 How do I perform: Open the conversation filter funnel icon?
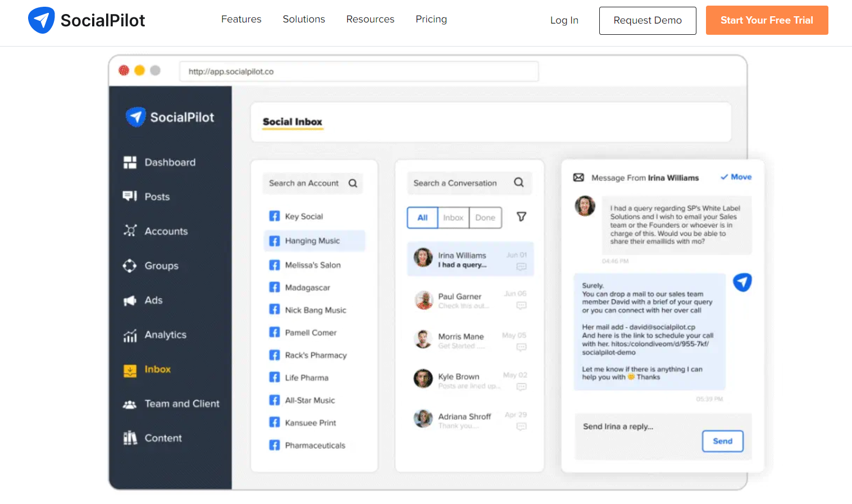[x=521, y=217]
